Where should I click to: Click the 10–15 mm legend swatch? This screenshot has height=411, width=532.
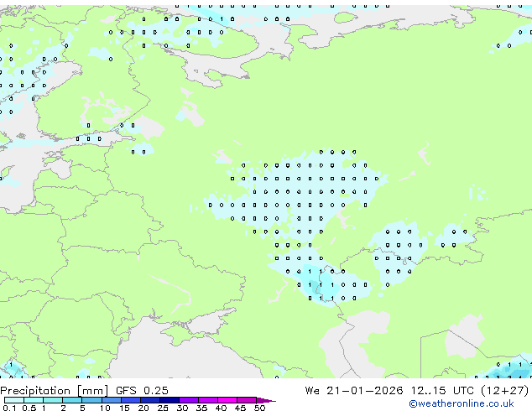pos(111,400)
